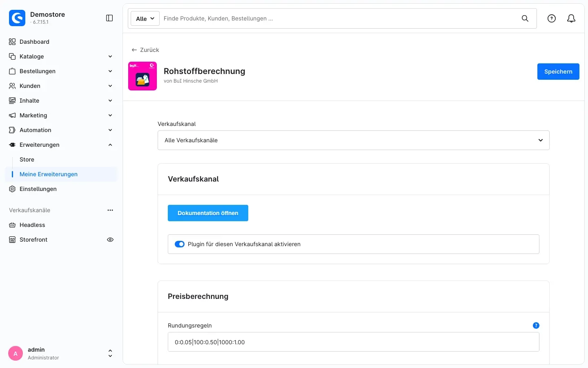The width and height of the screenshot is (588, 368).
Task: Click the Marketing megaphone icon
Action: (x=12, y=115)
